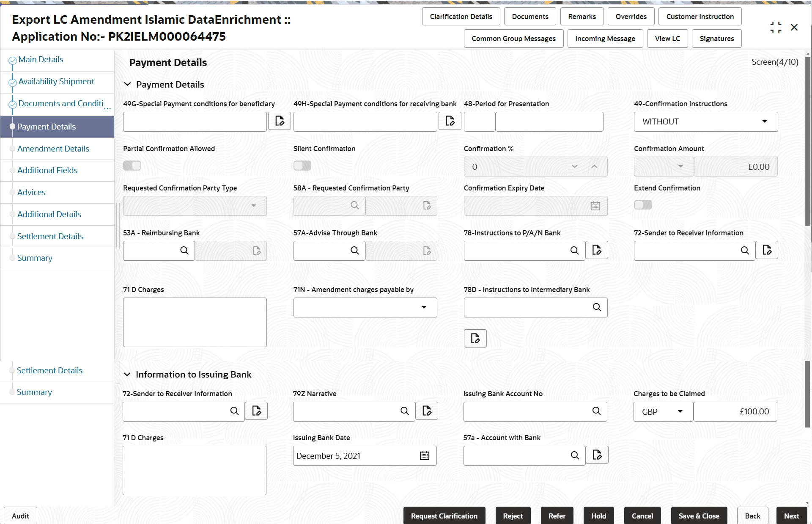Collapse the Information to Issuing Bank section

tap(127, 375)
